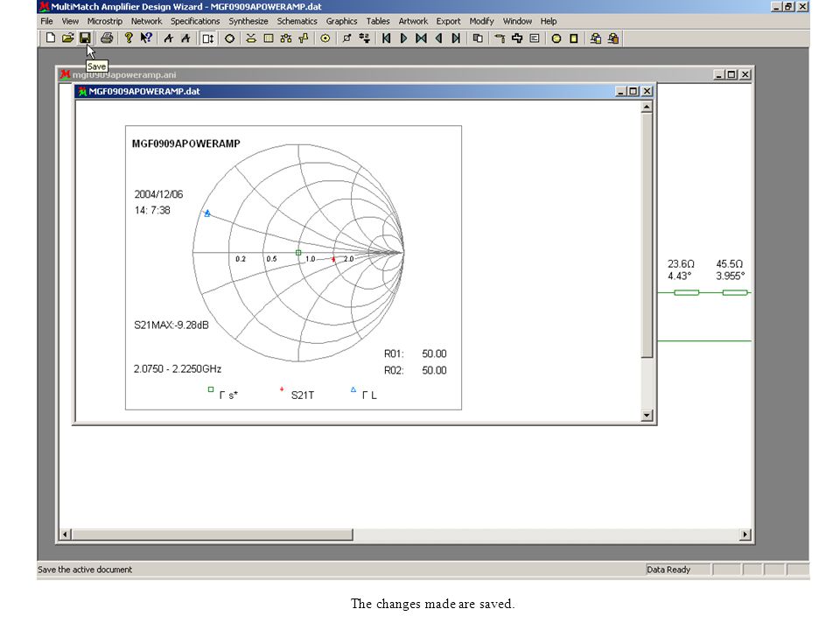Open the Modify menu
840x630 pixels.
coord(481,21)
